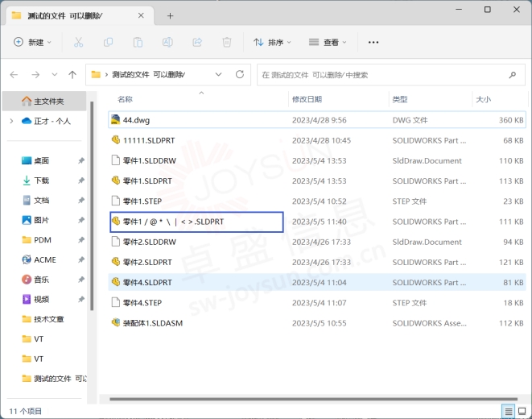Open 桌面 in the sidebar

click(41, 160)
